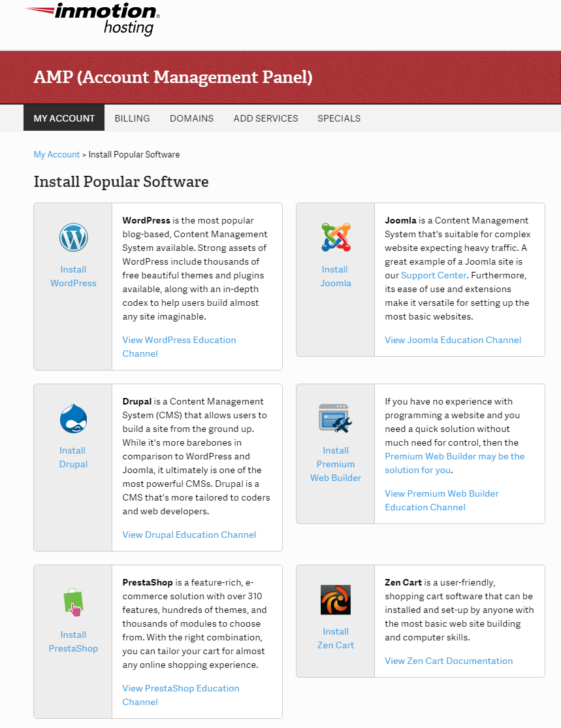Click the View Zen Cart Documentation link
This screenshot has width=561, height=728.
(449, 661)
